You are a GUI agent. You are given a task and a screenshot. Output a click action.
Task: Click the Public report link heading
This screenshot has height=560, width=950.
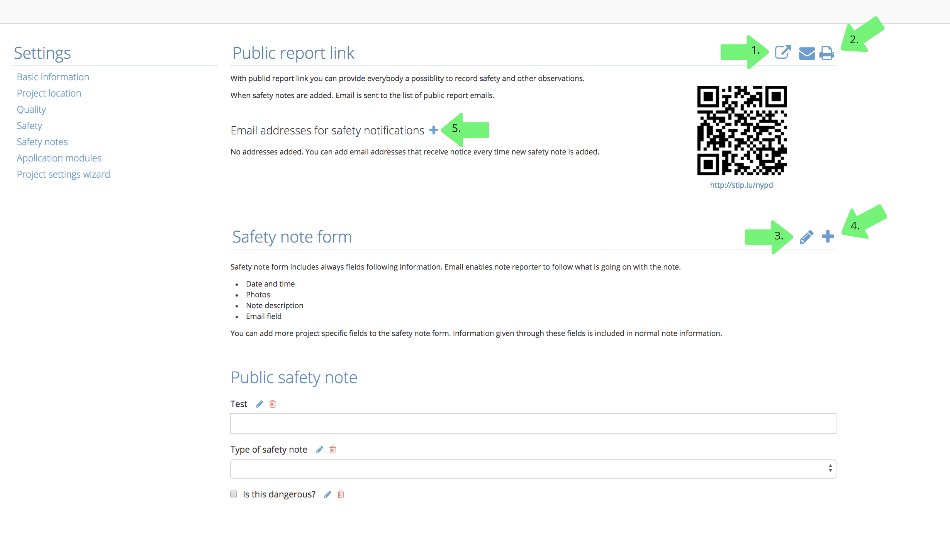pos(293,53)
